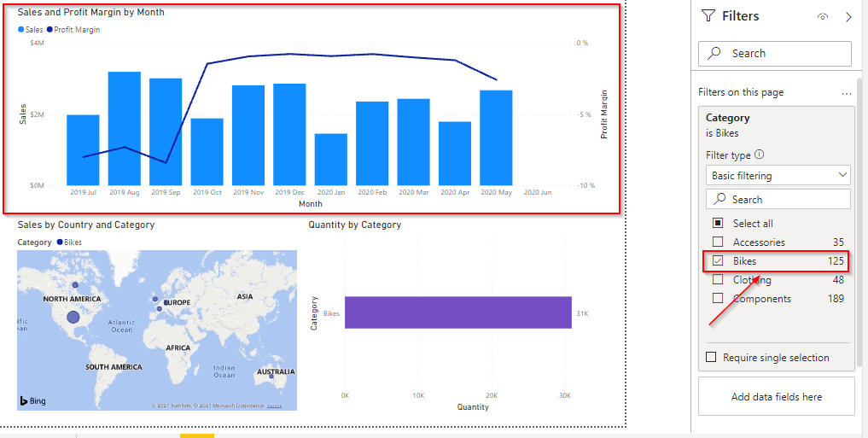Collapse the Filters pane with the chevron
Screen dimensions: 868x438
848,17
